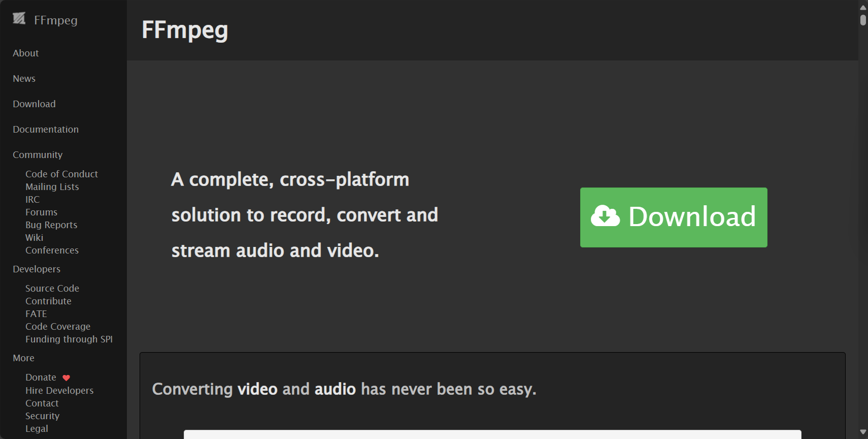Click the scrollbar up arrow
Viewport: 868px width, 439px height.
pyautogui.click(x=863, y=8)
